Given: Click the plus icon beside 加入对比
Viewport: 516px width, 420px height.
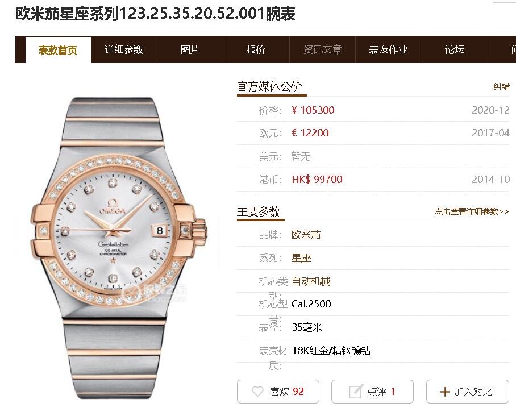Looking at the screenshot, I should [444, 392].
